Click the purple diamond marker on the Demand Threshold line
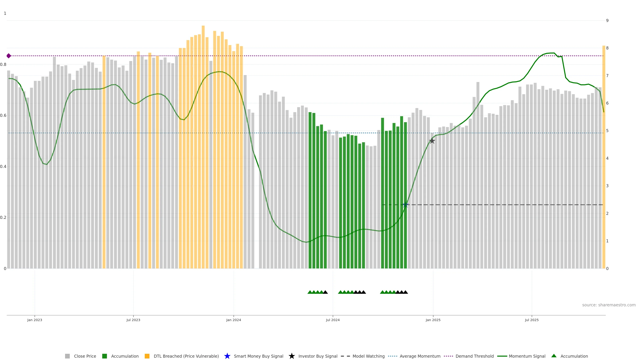 (x=9, y=56)
